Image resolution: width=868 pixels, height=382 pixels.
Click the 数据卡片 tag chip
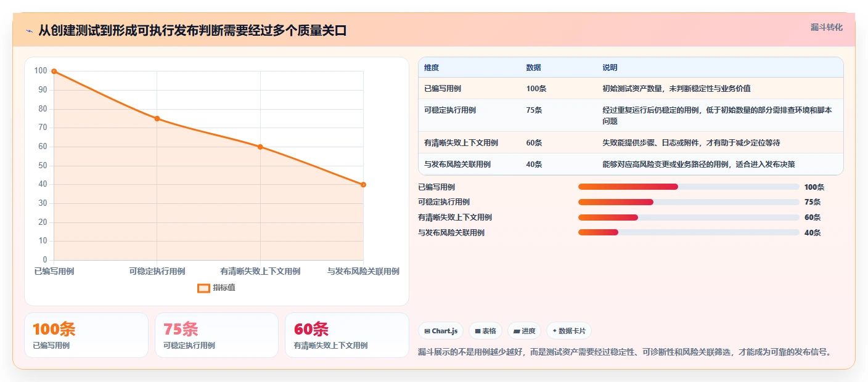(x=569, y=331)
